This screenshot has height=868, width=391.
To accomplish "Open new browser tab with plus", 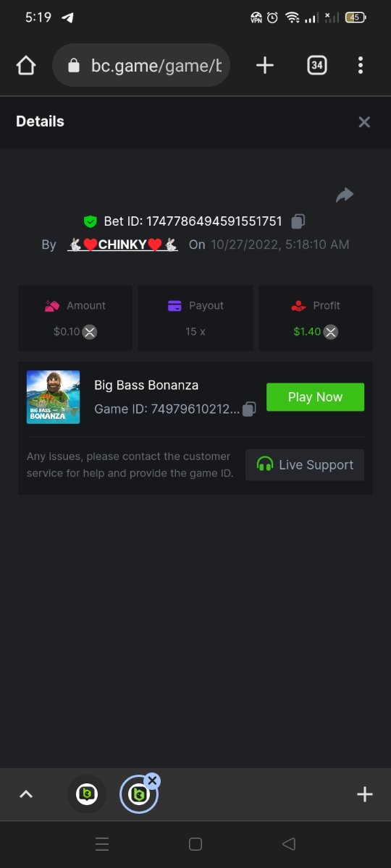I will tap(265, 66).
